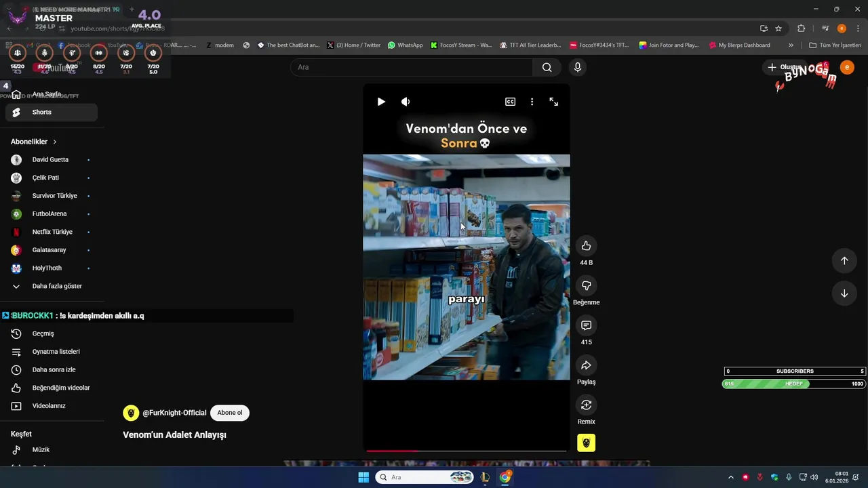Open the Oluştur create button
The image size is (868, 488).
[x=785, y=67]
